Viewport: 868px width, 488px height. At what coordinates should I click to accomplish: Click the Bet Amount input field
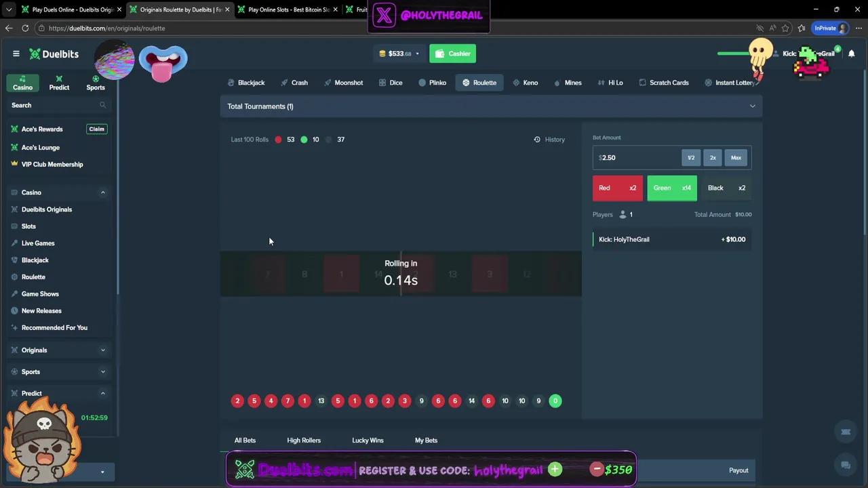(x=637, y=158)
